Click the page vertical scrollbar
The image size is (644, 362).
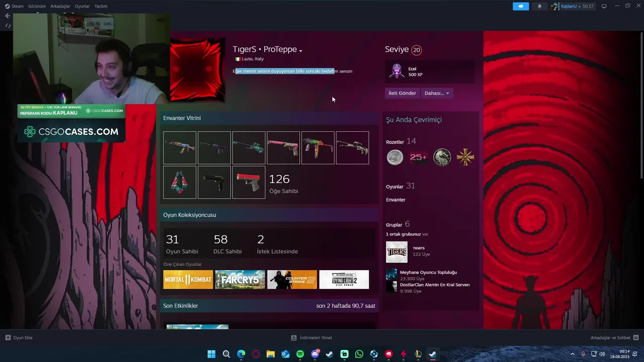(641, 105)
